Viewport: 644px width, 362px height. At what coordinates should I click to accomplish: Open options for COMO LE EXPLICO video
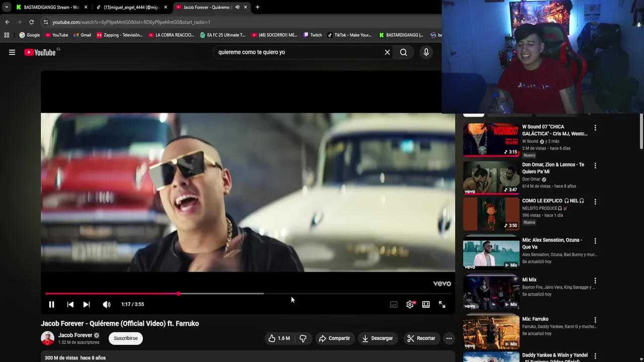[595, 202]
